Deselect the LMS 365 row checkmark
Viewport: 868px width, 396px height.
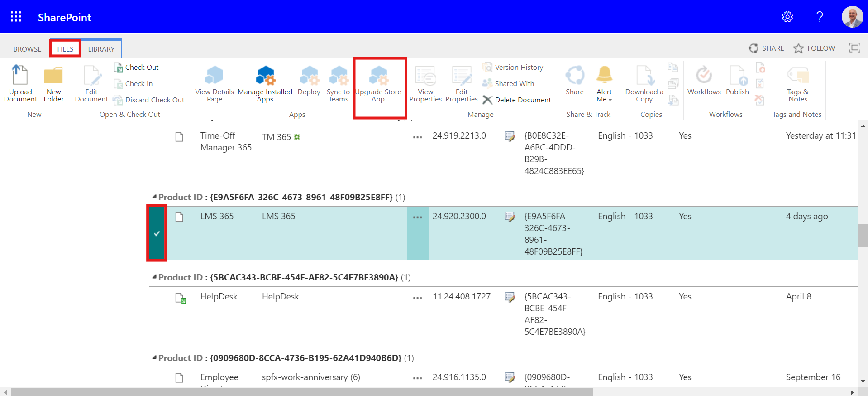157,233
